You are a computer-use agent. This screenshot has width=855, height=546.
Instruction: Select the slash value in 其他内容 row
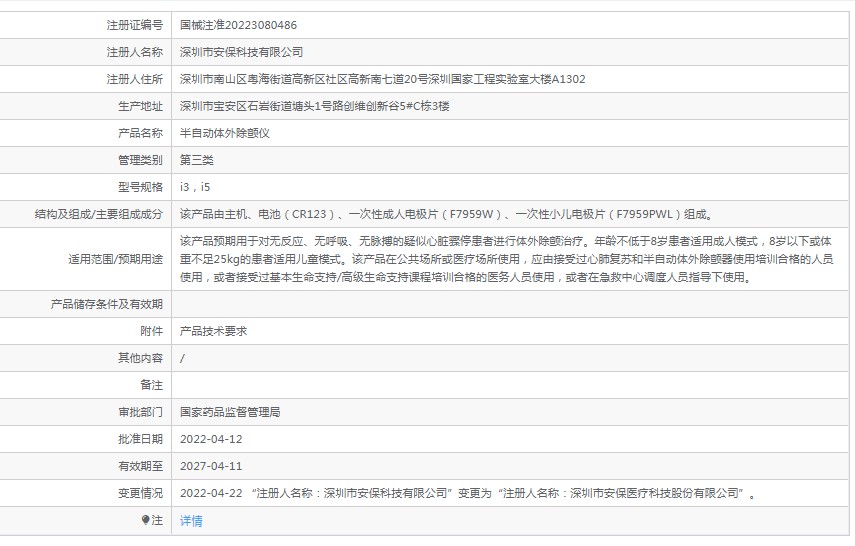(x=182, y=358)
